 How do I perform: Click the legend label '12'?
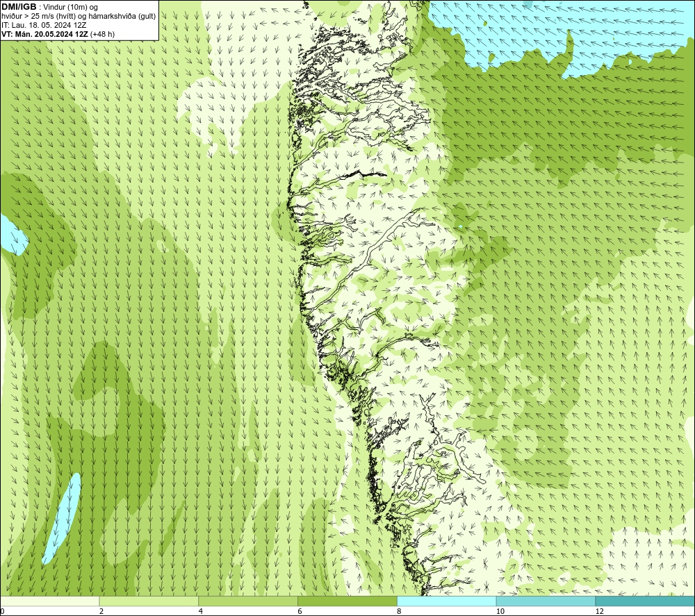(600, 611)
